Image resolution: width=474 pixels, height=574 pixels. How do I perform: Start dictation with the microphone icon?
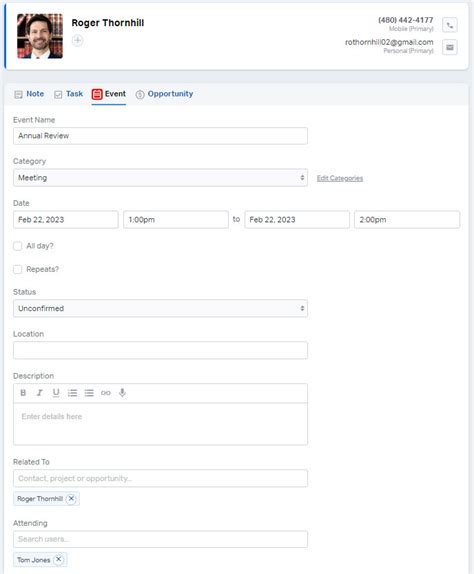pos(122,393)
